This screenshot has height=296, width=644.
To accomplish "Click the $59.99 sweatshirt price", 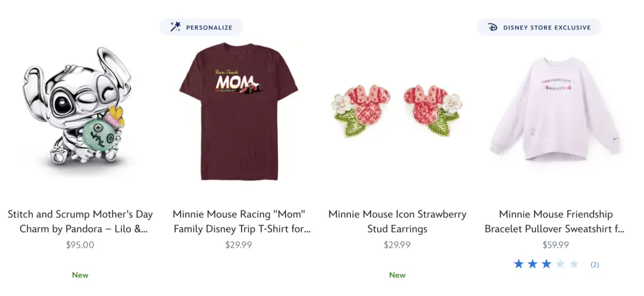I will pos(555,244).
